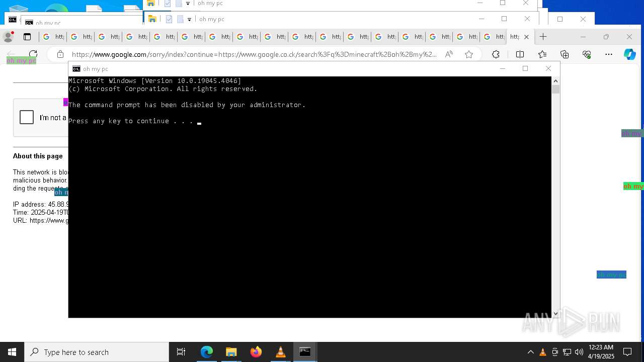Check the I'm not a robot box
Screen dimensions: 644x362
(27, 117)
